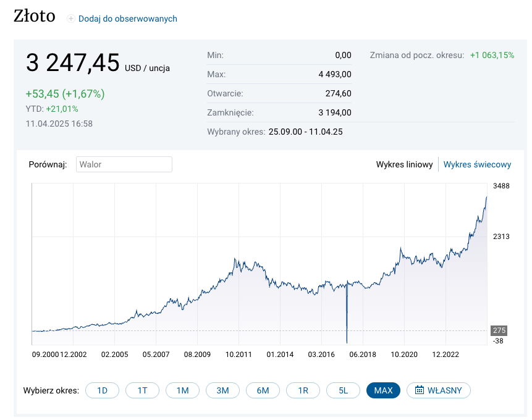
Task: Choose the 1R time range
Action: click(303, 390)
